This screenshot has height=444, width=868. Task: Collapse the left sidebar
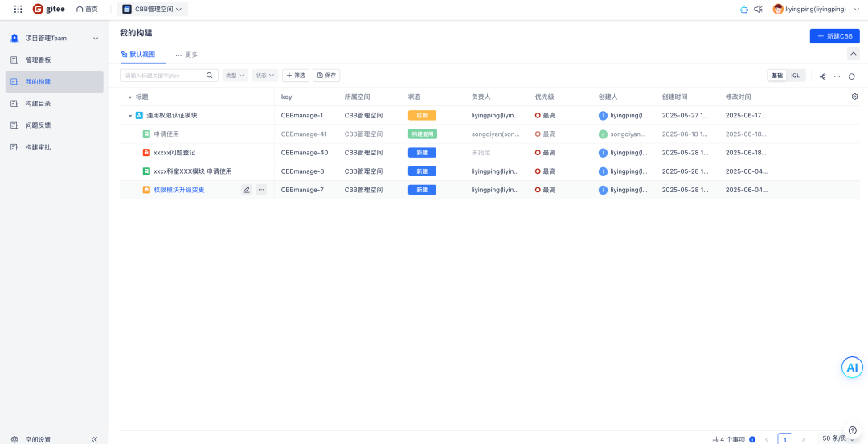pos(94,439)
